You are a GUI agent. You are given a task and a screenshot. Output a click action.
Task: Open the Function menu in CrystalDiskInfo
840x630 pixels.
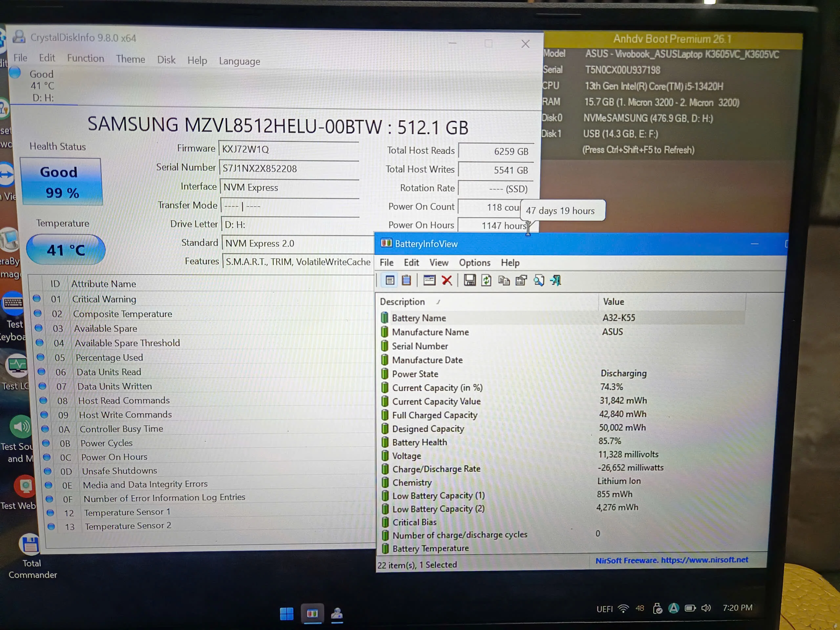click(x=85, y=58)
